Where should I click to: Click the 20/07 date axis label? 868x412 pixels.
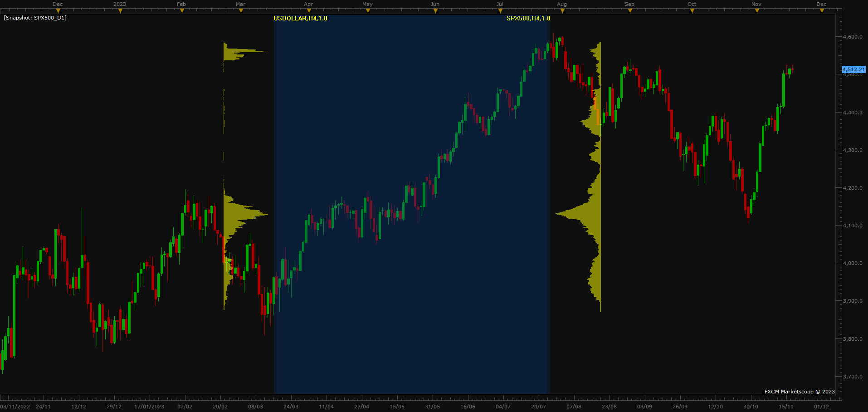pos(539,407)
